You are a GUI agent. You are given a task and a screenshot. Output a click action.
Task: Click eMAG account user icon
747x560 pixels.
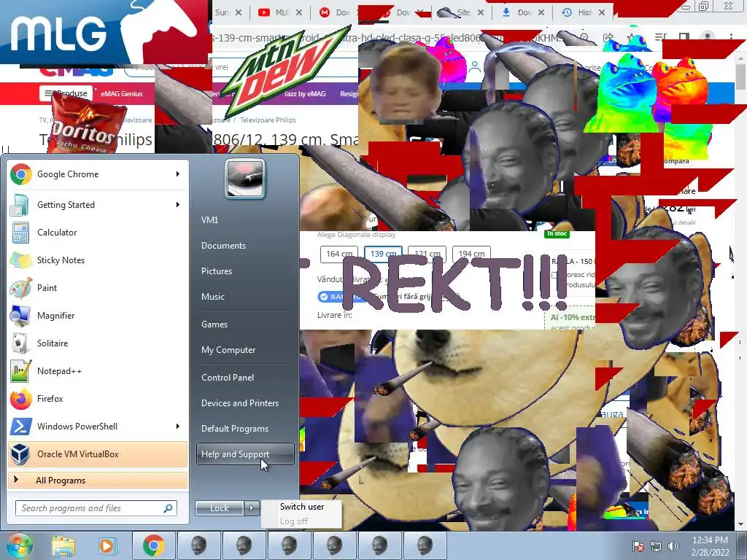coord(474,68)
